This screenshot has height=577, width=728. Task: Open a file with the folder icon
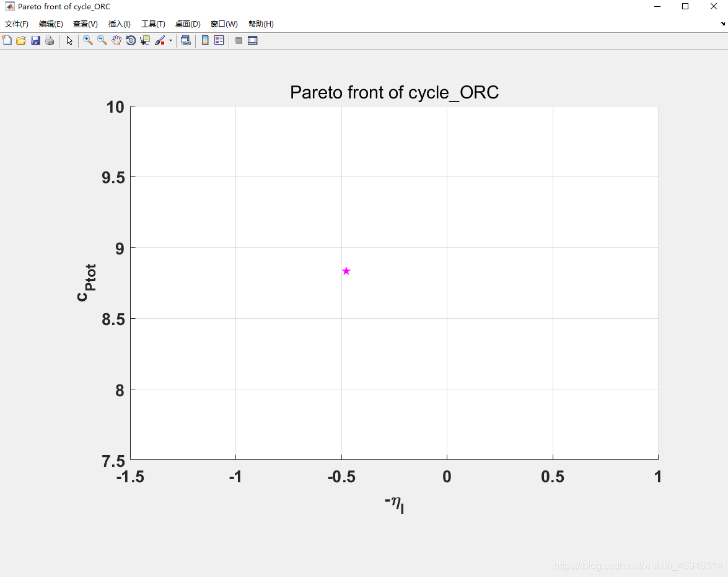pyautogui.click(x=21, y=40)
